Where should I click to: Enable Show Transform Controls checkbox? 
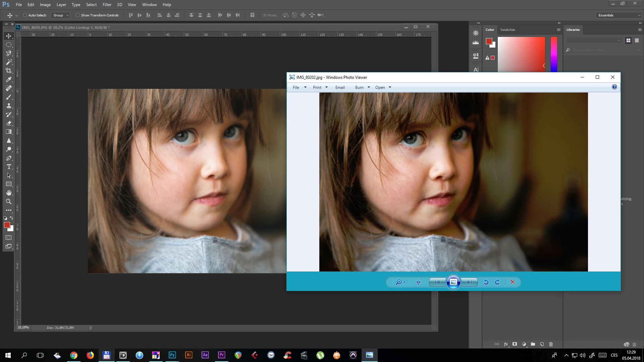pyautogui.click(x=77, y=15)
